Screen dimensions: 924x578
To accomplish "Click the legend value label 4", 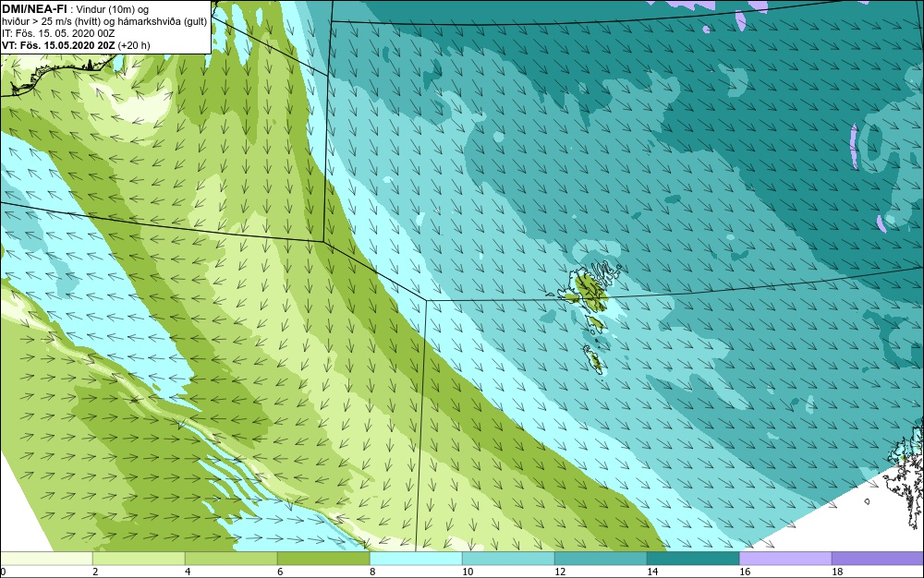I will (188, 572).
